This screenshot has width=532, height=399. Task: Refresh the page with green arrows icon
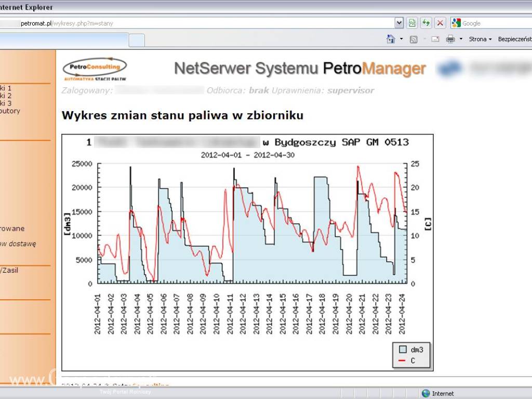pos(426,23)
